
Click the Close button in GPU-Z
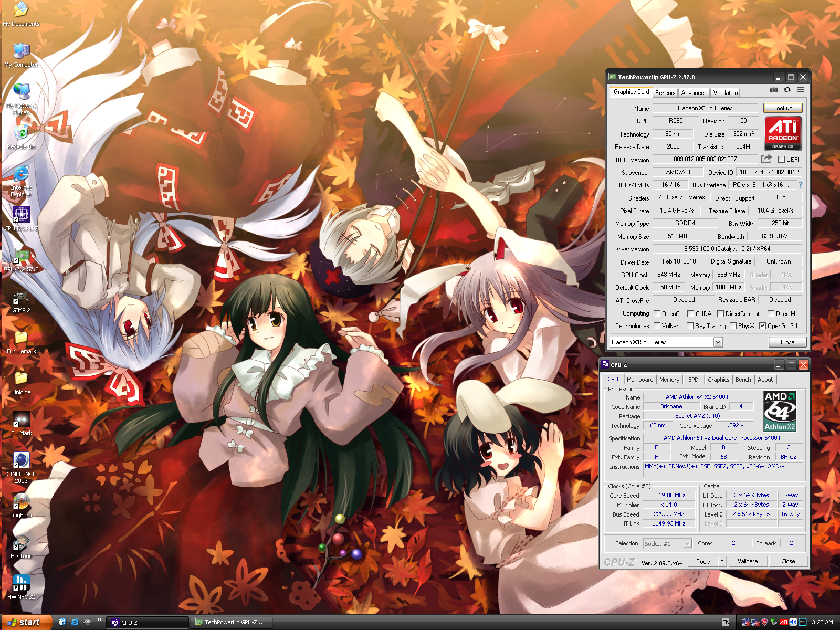pos(787,342)
